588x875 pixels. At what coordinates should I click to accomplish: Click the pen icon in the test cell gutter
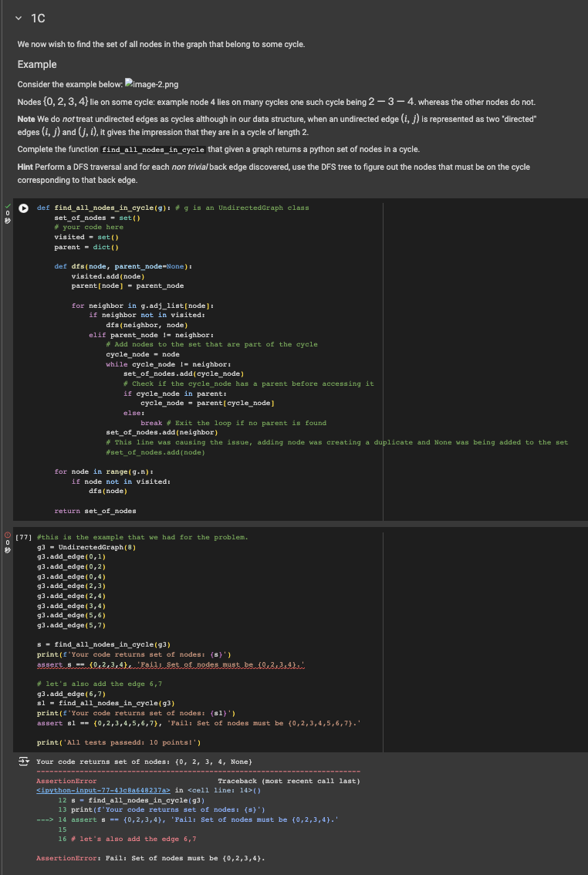[6, 549]
